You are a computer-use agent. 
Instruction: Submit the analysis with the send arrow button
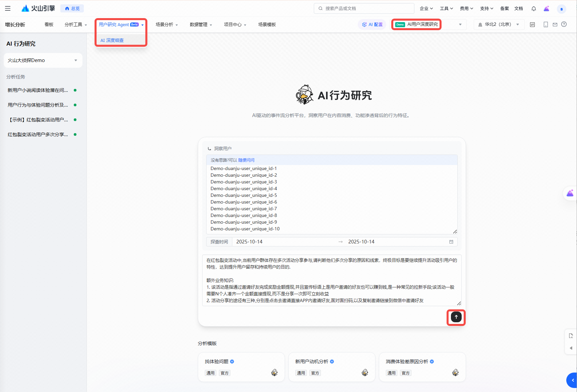click(456, 317)
